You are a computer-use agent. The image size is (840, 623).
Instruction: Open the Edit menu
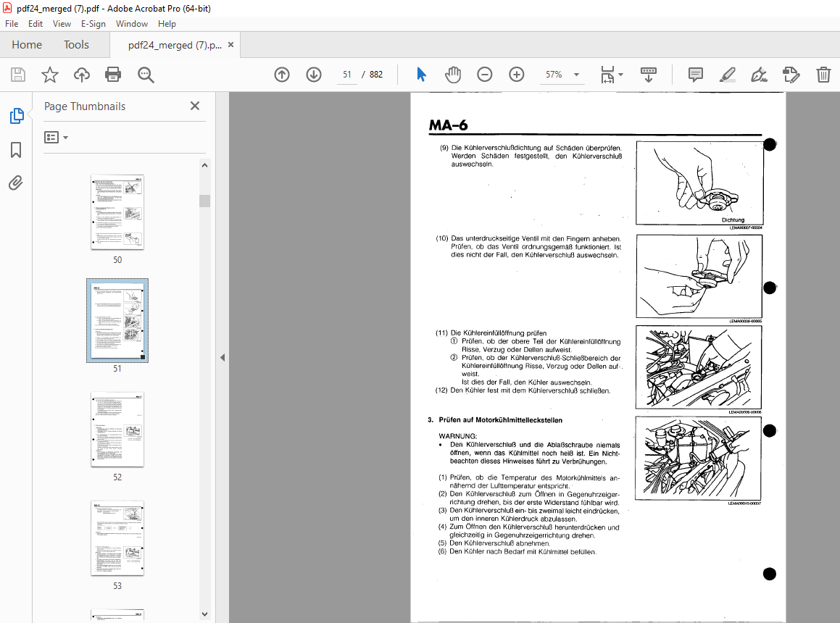tap(36, 24)
